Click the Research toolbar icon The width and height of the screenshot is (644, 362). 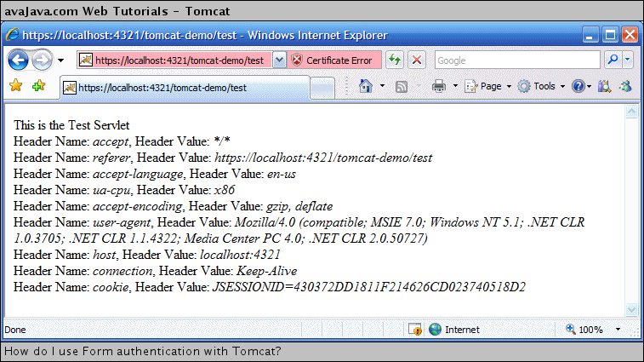[604, 86]
